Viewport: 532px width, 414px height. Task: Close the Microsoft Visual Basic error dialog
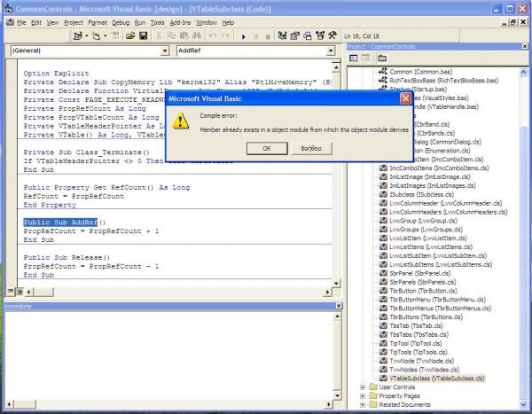405,98
